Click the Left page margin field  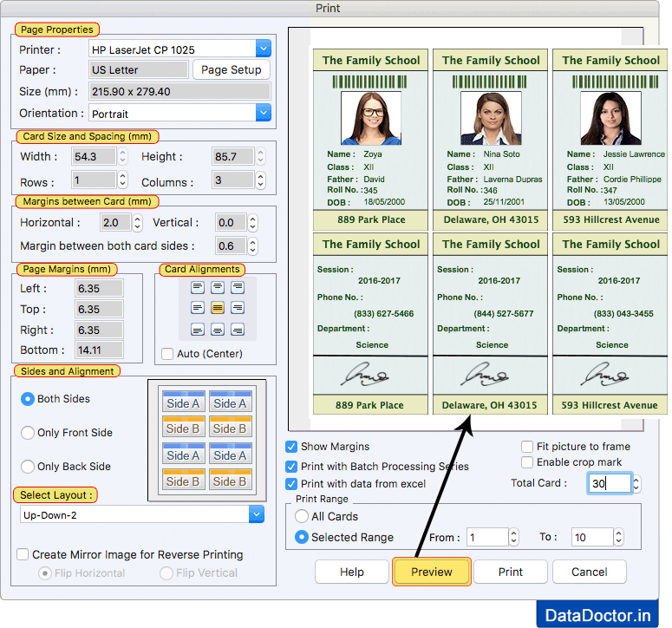(99, 289)
